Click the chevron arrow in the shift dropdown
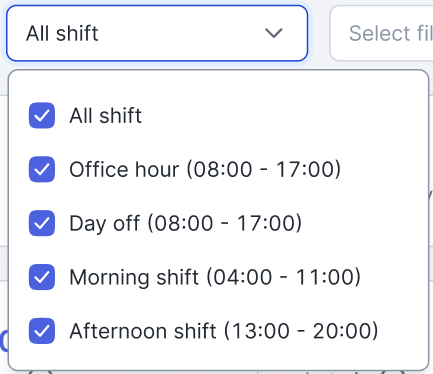The image size is (433, 374). point(274,33)
